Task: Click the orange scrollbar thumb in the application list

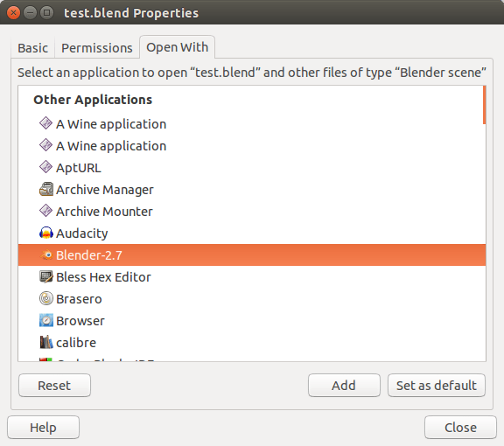Action: tap(484, 105)
